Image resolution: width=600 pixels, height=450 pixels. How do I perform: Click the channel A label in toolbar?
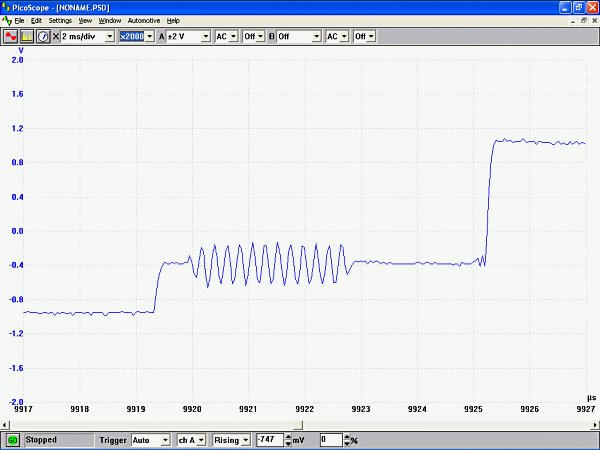(x=161, y=37)
